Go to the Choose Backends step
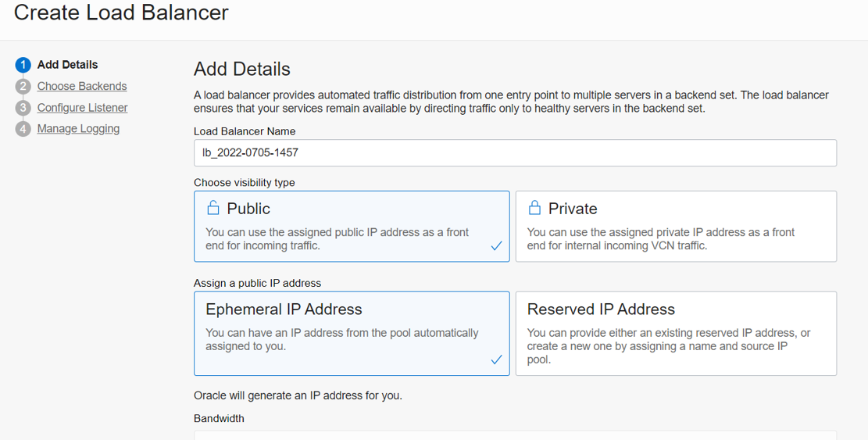The height and width of the screenshot is (440, 868). (x=82, y=86)
